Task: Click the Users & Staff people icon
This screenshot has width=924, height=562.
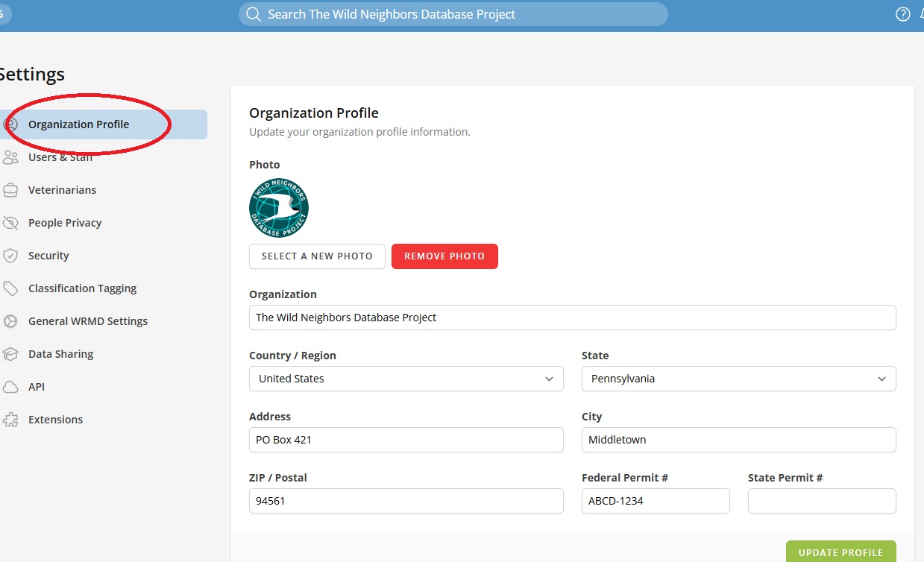Action: coord(10,157)
